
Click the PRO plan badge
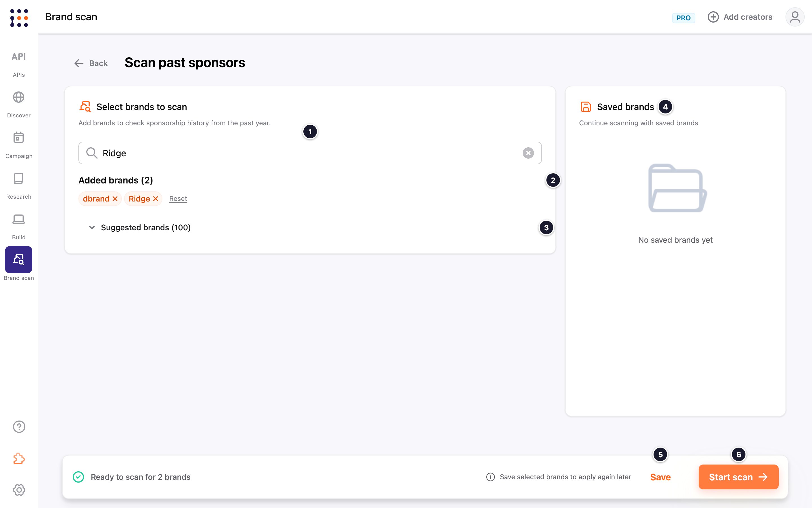click(x=683, y=18)
